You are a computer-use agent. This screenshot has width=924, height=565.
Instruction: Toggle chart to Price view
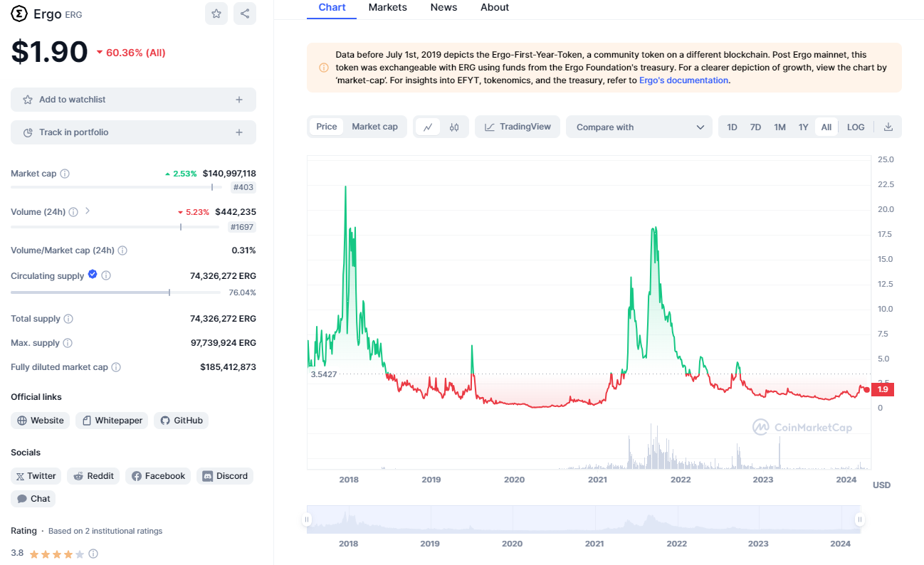[327, 127]
